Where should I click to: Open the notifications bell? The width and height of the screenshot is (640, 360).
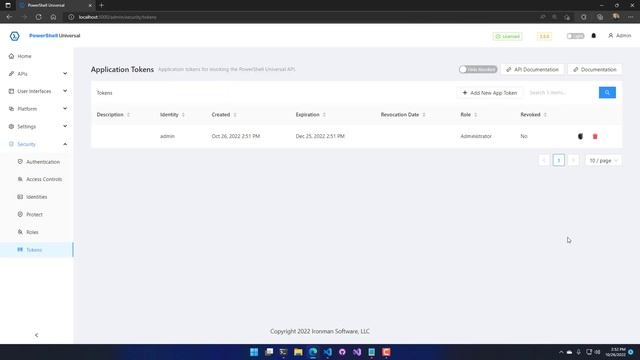coord(594,36)
